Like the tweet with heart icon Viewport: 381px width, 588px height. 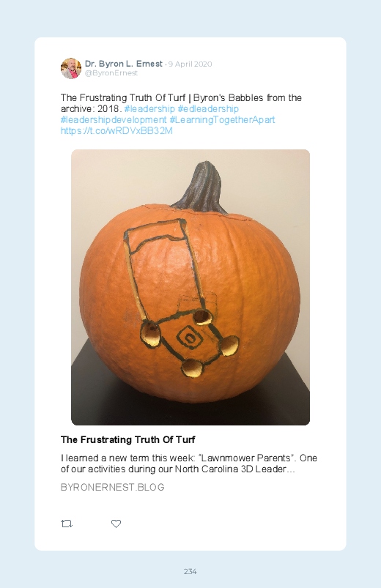116,524
